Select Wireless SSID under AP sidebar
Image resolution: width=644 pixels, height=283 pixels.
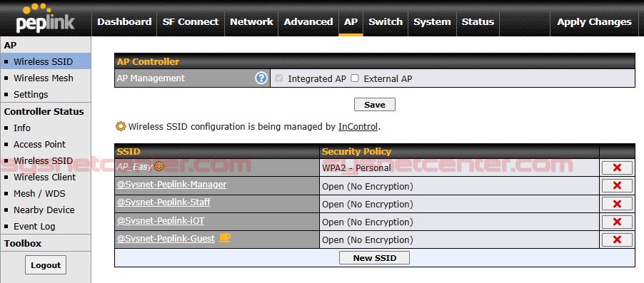(x=45, y=61)
